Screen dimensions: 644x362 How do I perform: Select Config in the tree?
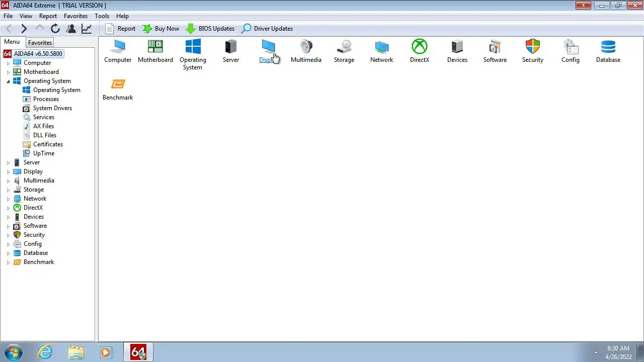(x=33, y=244)
